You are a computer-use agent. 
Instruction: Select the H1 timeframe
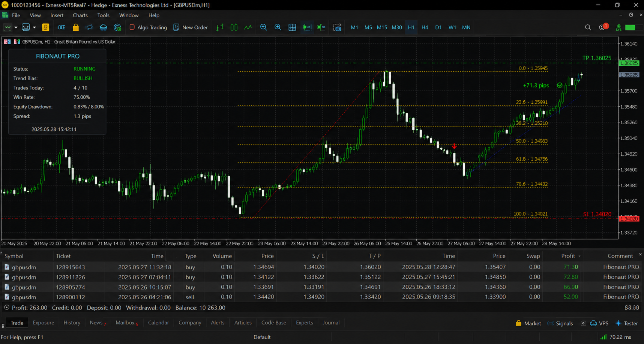[411, 27]
